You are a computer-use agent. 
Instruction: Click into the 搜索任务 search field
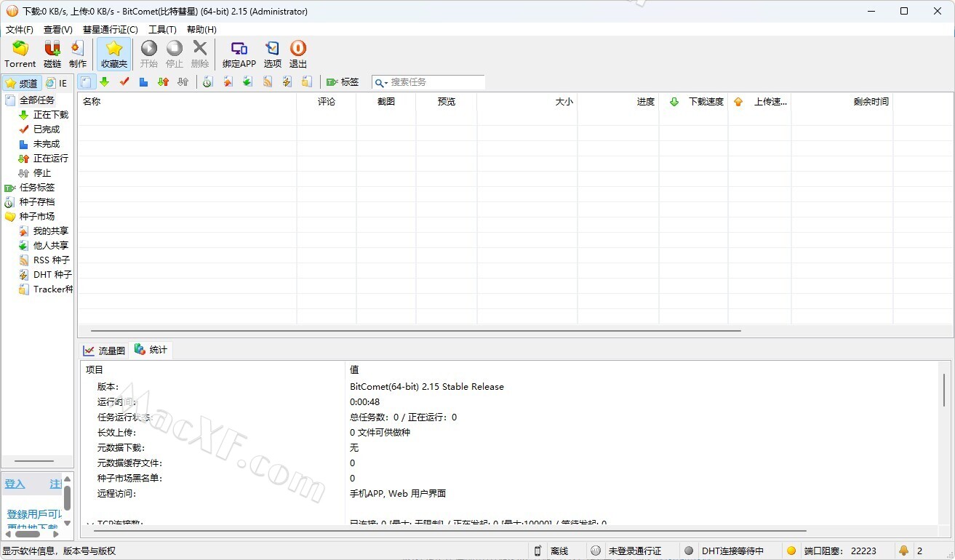436,82
